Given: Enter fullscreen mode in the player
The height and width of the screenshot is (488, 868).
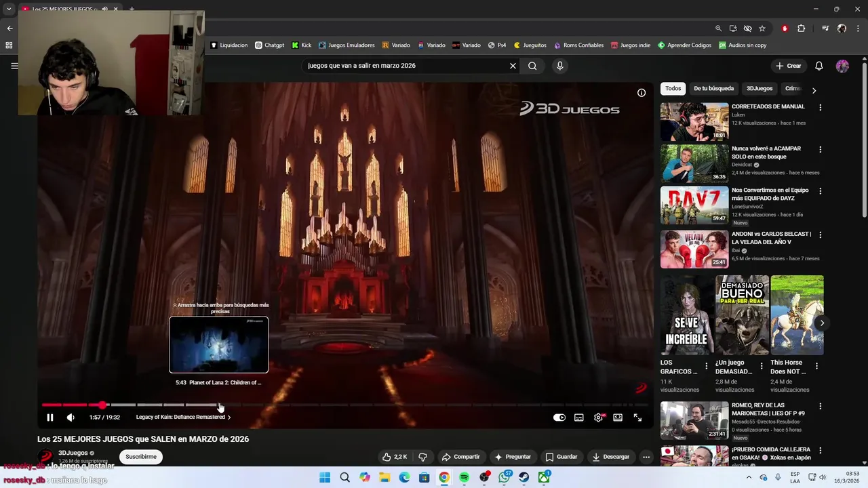Looking at the screenshot, I should 637,418.
